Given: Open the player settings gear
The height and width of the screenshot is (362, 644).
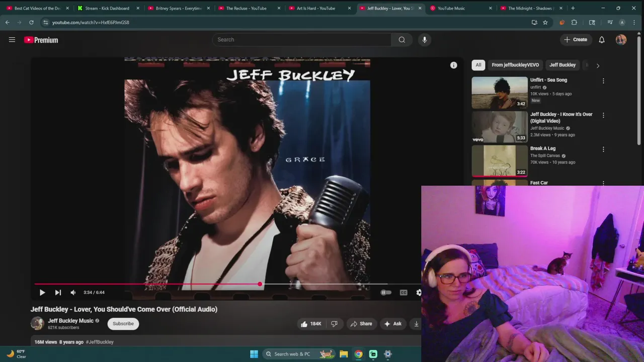Looking at the screenshot, I should (x=418, y=292).
